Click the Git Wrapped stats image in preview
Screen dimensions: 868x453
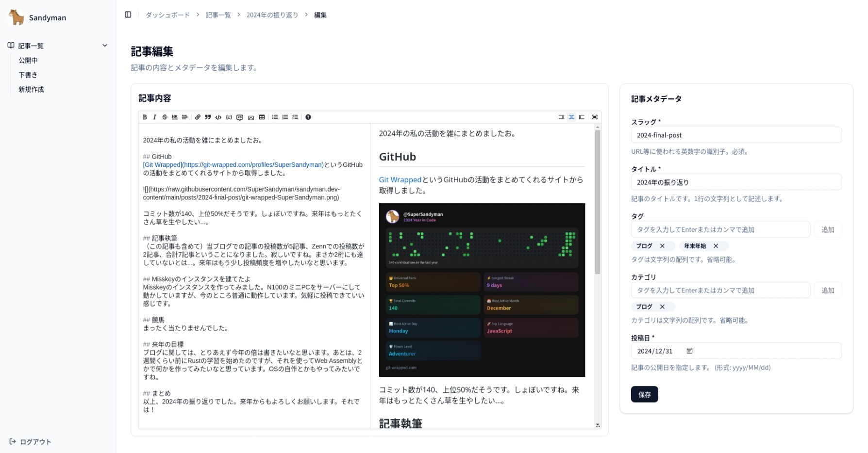tap(482, 290)
